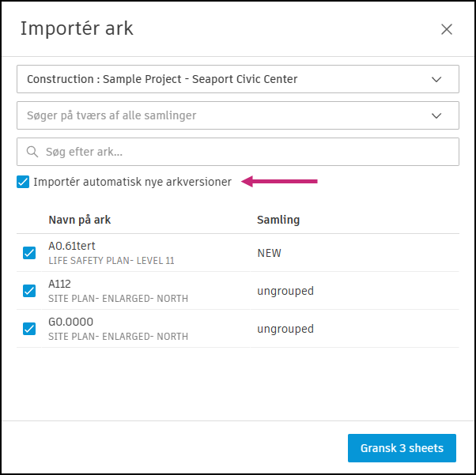
Task: Expand the project dropdown chevron
Action: coord(436,79)
